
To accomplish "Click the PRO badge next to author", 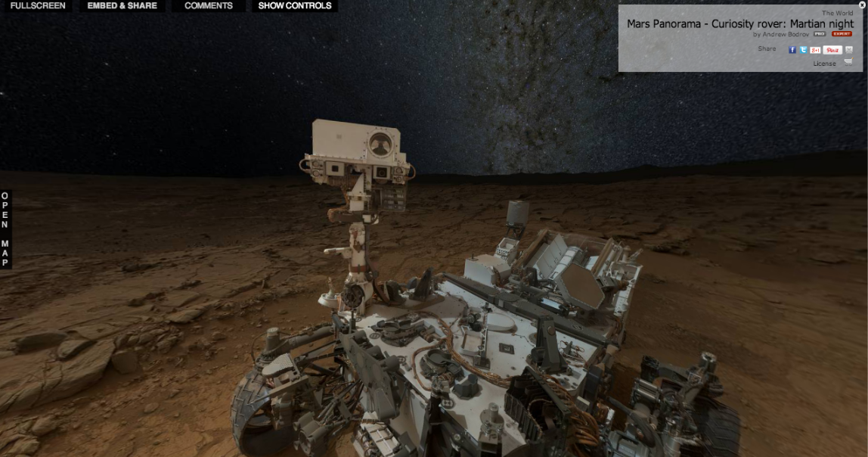I will 819,34.
